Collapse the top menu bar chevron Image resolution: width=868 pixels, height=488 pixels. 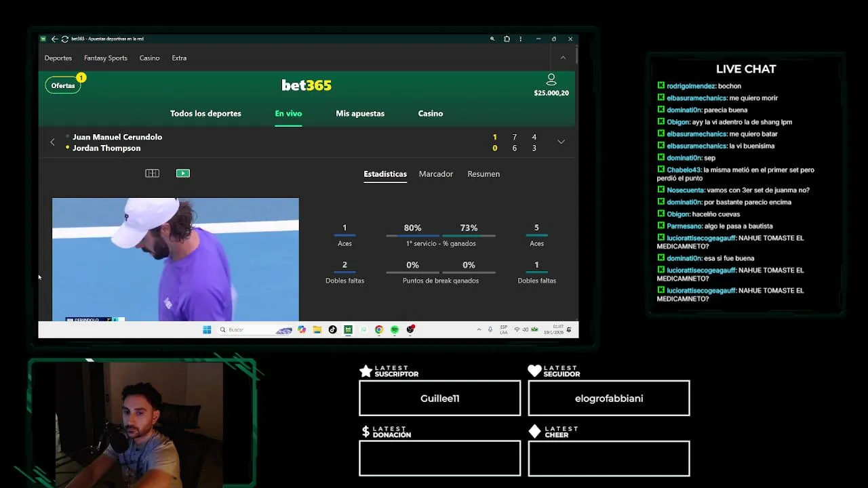pyautogui.click(x=563, y=58)
